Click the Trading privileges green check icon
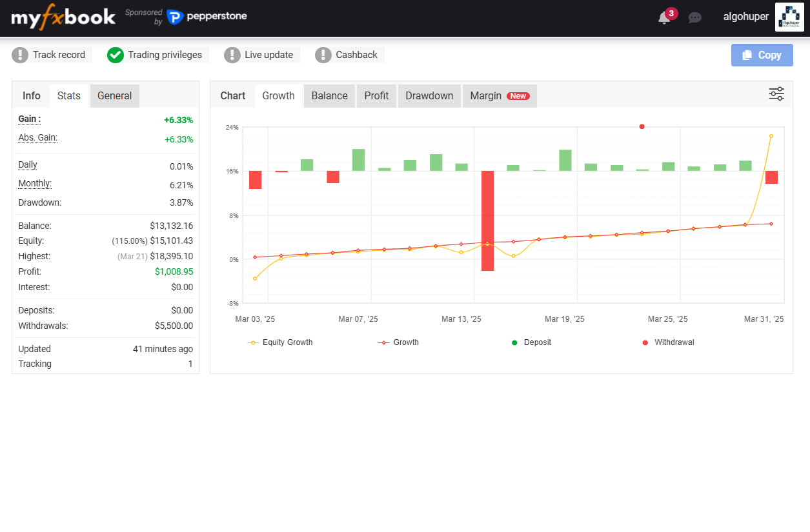 coord(116,55)
